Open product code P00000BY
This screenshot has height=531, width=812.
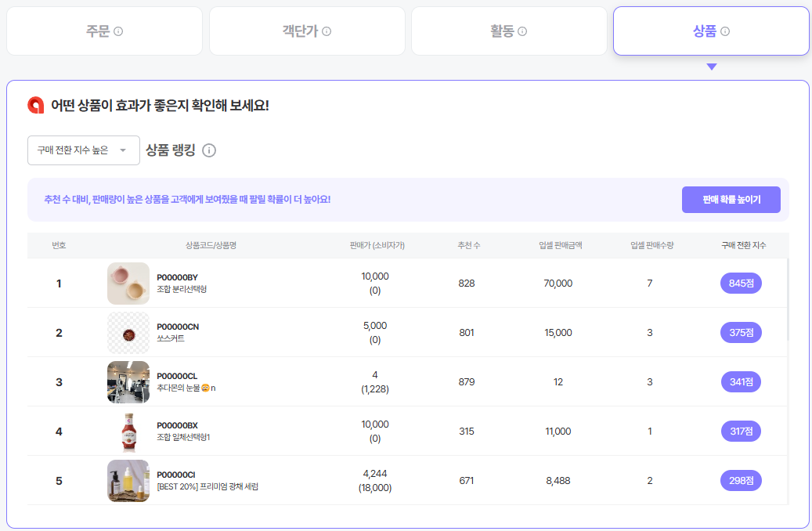click(x=177, y=277)
